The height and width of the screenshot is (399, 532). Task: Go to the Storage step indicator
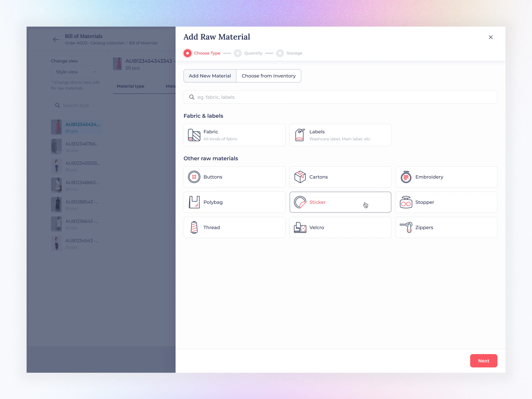[280, 53]
